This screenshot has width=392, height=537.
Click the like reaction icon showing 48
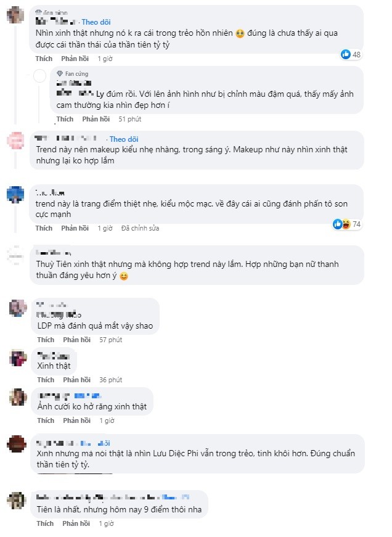click(345, 55)
